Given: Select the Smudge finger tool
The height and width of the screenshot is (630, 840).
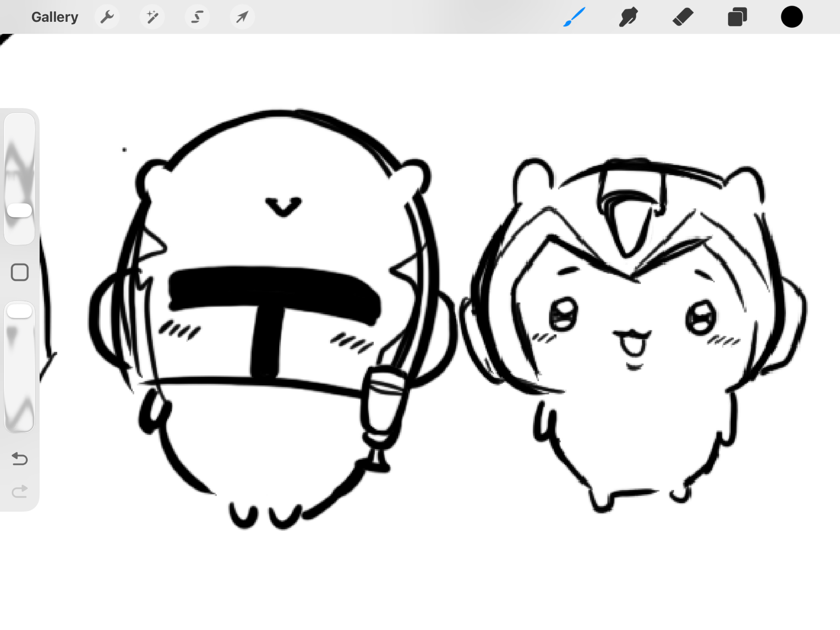Looking at the screenshot, I should point(628,17).
